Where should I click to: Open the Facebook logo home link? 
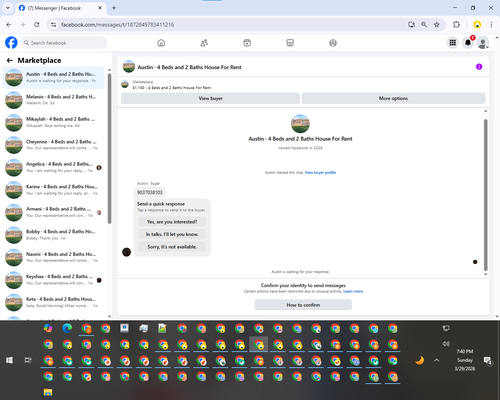point(11,43)
